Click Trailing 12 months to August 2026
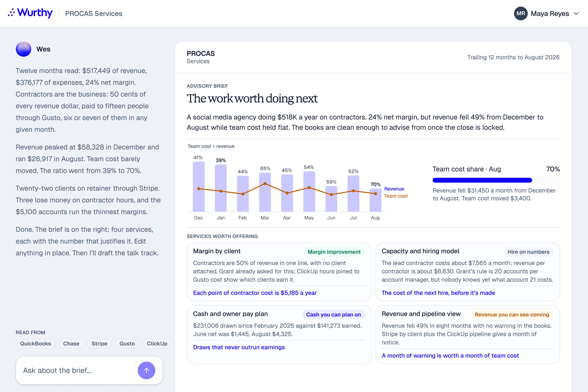This screenshot has width=588, height=392. 513,57
